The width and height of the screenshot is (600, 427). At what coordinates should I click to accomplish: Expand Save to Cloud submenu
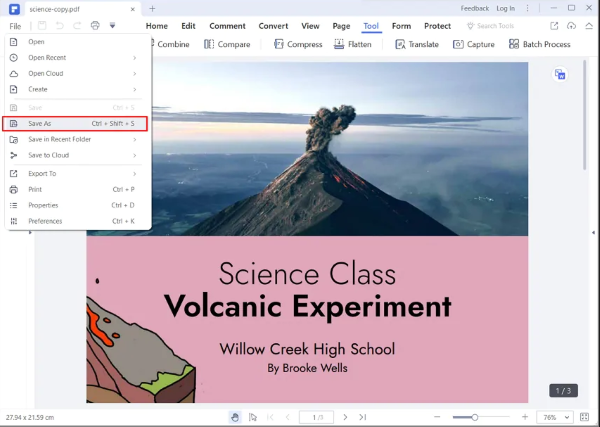click(75, 155)
